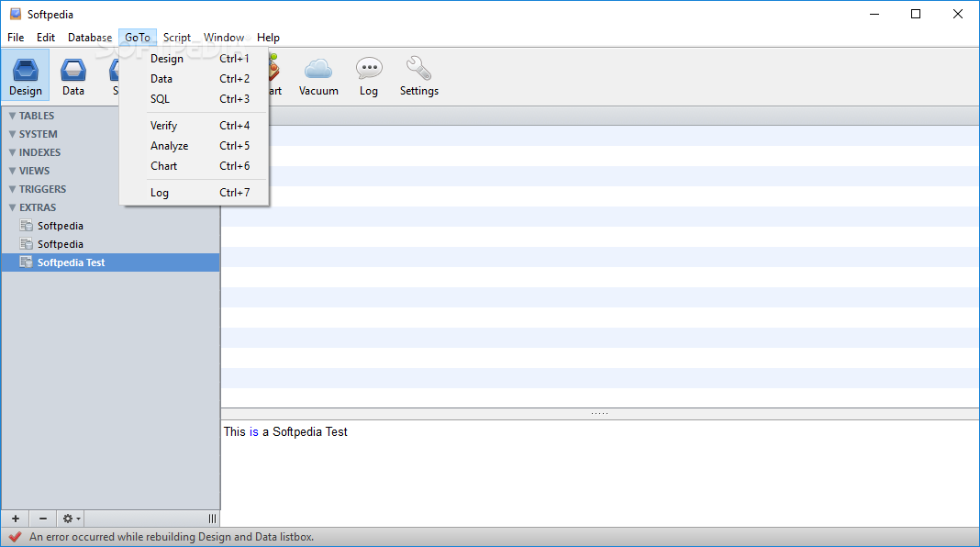The height and width of the screenshot is (547, 980).
Task: Minimize the Softpedia window
Action: click(x=874, y=14)
